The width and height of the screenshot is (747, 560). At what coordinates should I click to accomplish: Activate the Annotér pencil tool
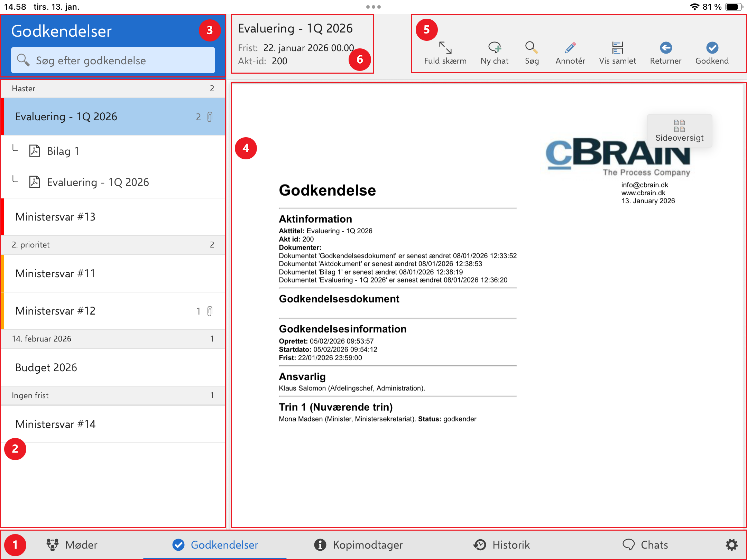(570, 53)
